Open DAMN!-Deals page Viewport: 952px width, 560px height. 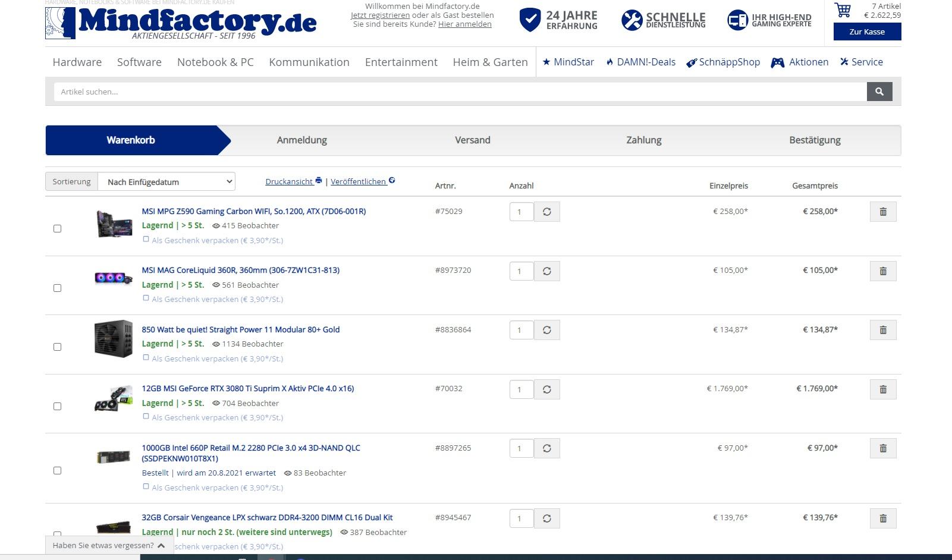click(641, 62)
